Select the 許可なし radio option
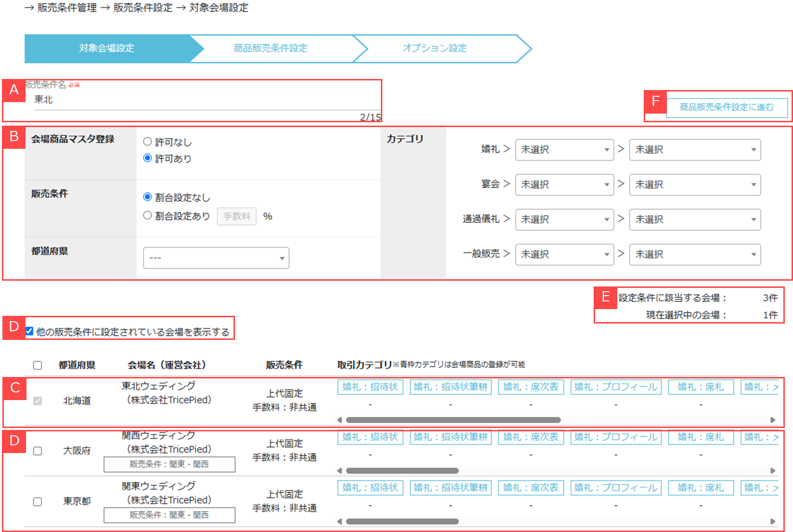 148,142
